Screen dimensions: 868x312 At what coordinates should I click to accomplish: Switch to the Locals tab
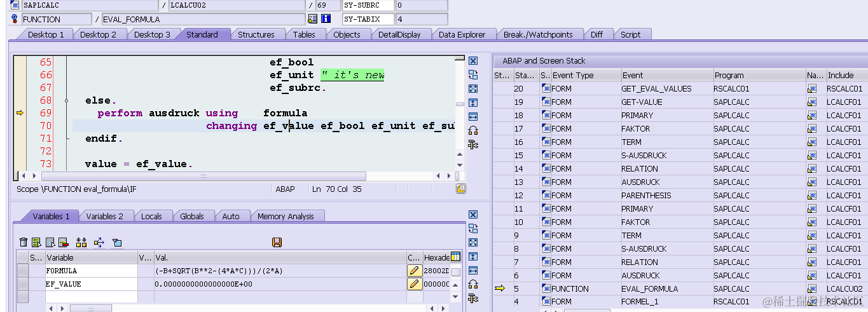(x=151, y=216)
